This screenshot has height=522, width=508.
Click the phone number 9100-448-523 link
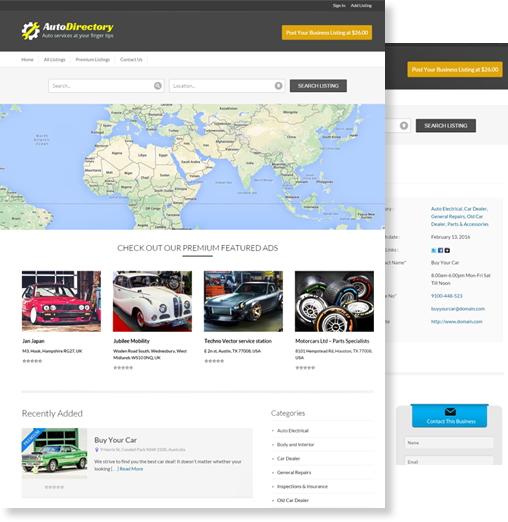(x=447, y=296)
